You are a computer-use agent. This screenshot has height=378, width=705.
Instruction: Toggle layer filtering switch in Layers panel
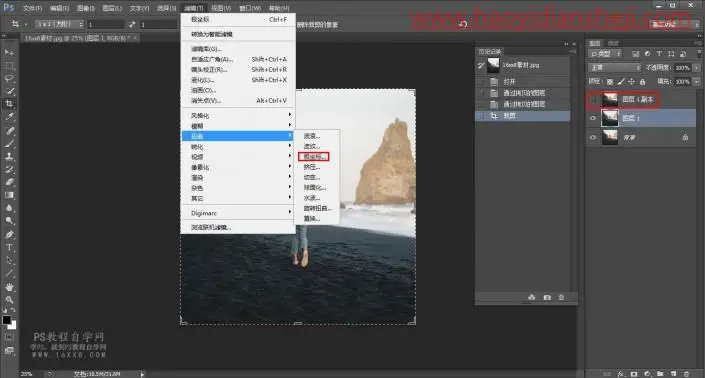pyautogui.click(x=698, y=54)
